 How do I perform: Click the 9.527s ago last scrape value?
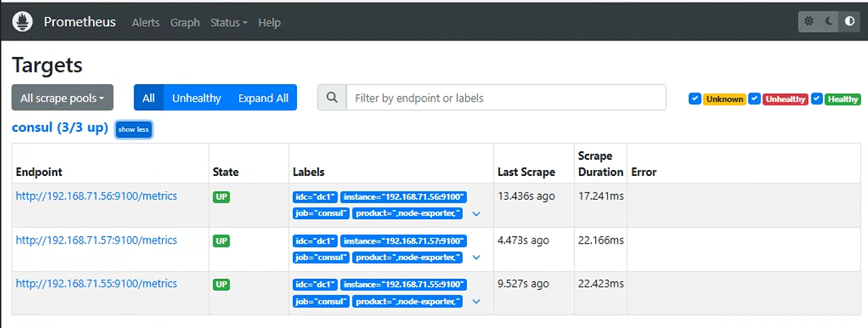523,284
